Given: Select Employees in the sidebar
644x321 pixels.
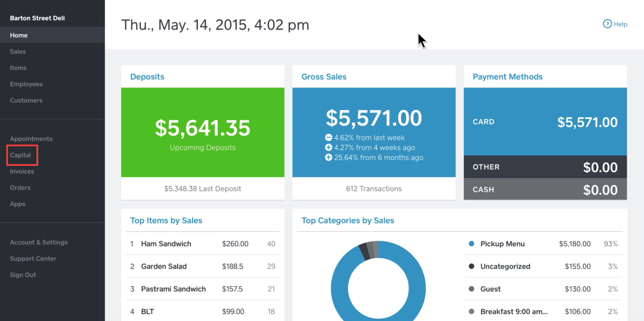Looking at the screenshot, I should (26, 84).
